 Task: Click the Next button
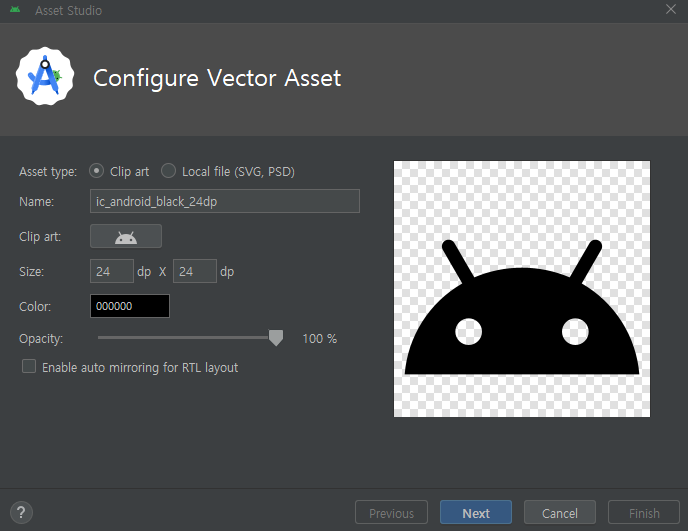click(x=476, y=512)
